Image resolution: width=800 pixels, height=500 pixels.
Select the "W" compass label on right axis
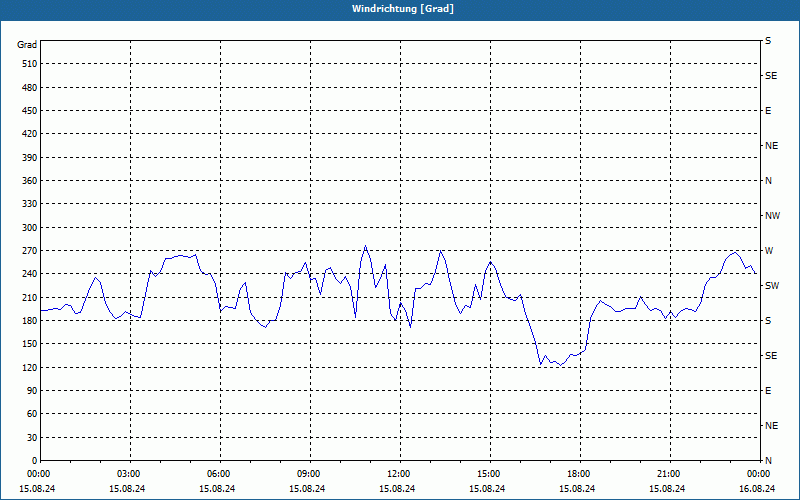(769, 251)
